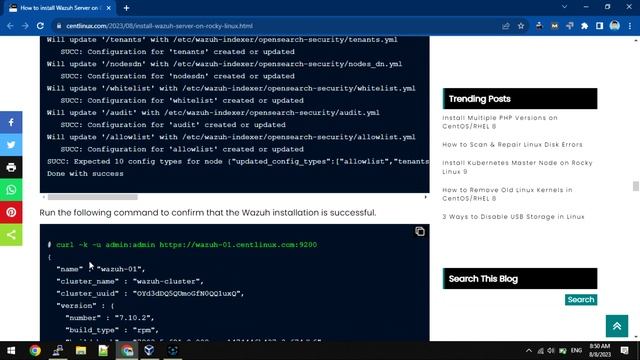Copy the curl command code block
640x360 pixels.
420,231
